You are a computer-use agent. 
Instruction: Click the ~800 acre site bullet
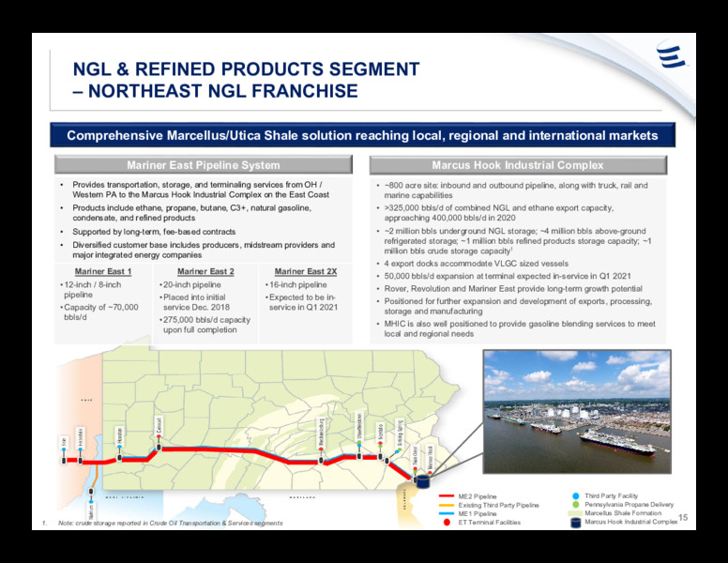516,190
